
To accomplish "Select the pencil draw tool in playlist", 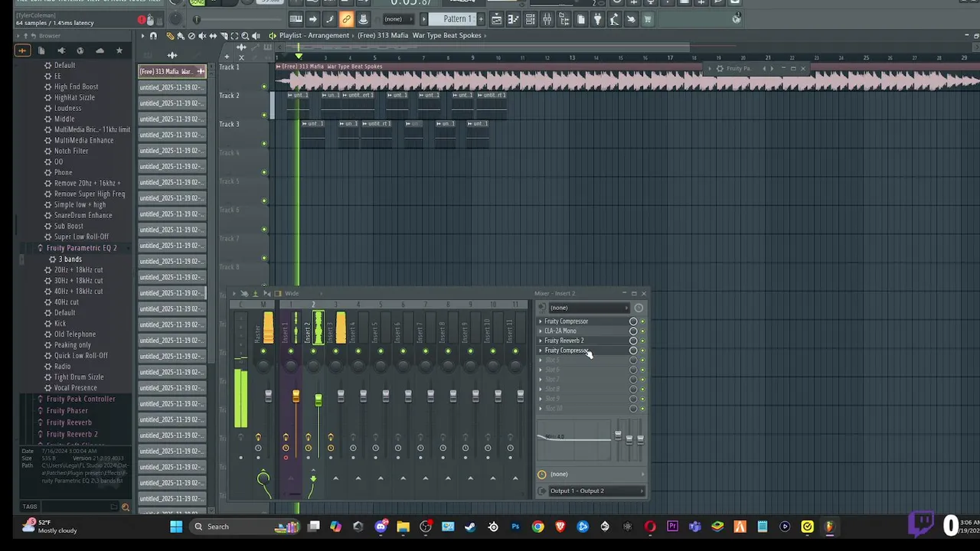I will click(170, 36).
